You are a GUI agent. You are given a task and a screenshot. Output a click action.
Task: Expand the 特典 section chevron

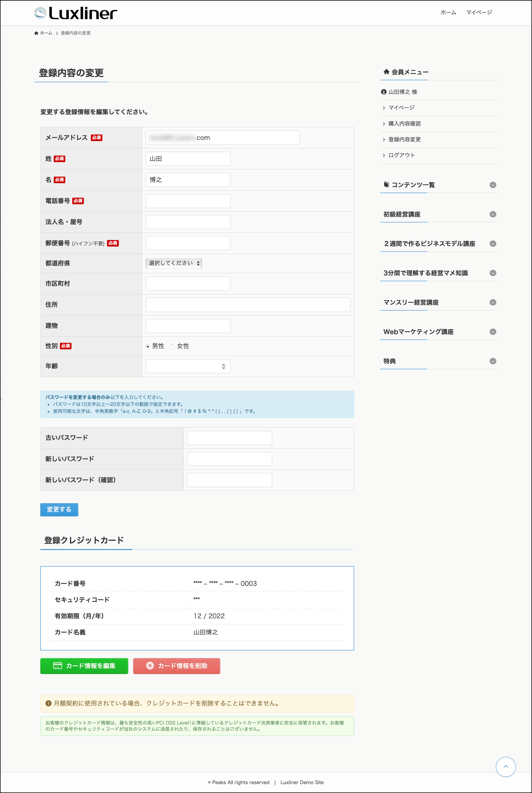[x=493, y=361]
